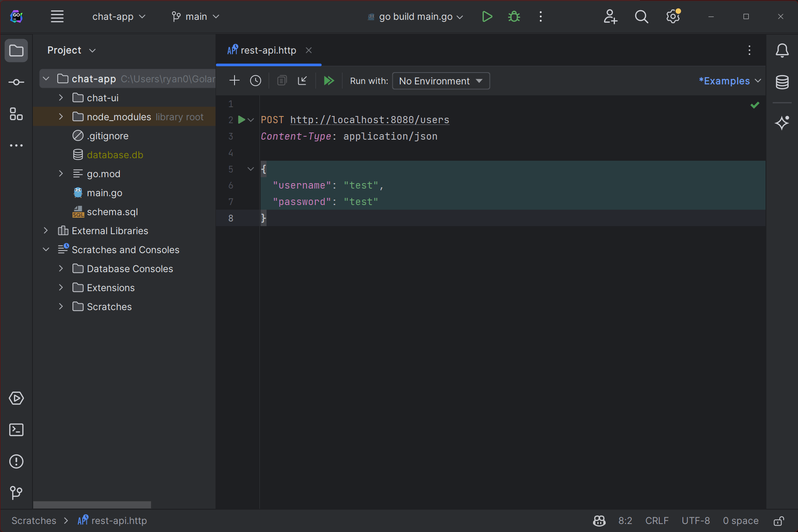Open request history clock icon
This screenshot has height=532, width=798.
[x=256, y=81]
